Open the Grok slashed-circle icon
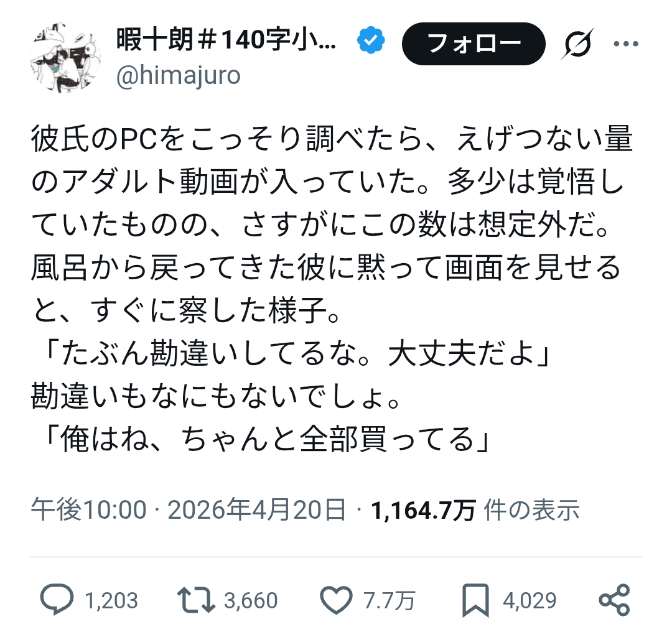Screen dimensions: 672x627 tap(577, 45)
